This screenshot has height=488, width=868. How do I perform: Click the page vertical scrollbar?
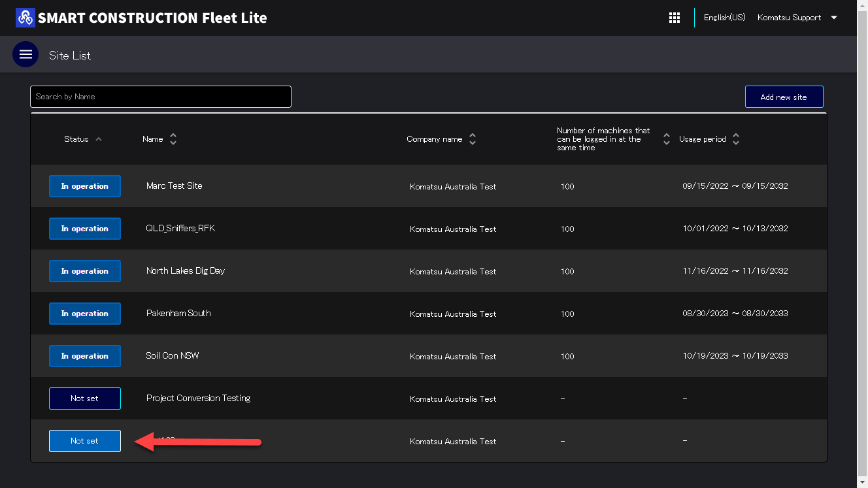pyautogui.click(x=862, y=244)
